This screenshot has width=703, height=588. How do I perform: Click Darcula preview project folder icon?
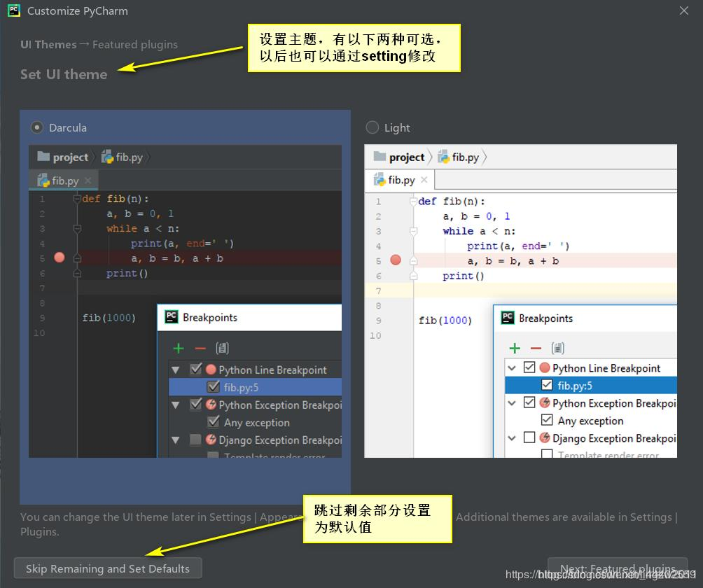pyautogui.click(x=43, y=156)
